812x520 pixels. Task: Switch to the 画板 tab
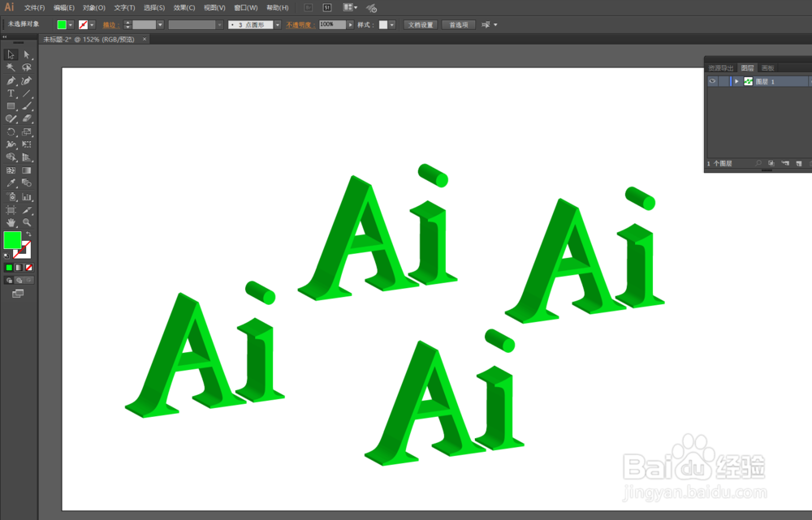coord(767,68)
